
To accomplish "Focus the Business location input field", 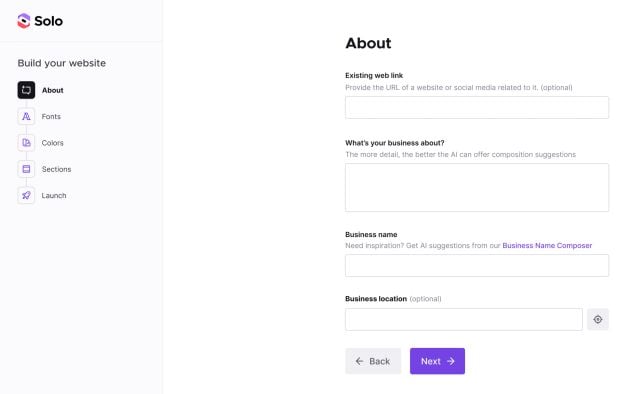I will (x=464, y=320).
